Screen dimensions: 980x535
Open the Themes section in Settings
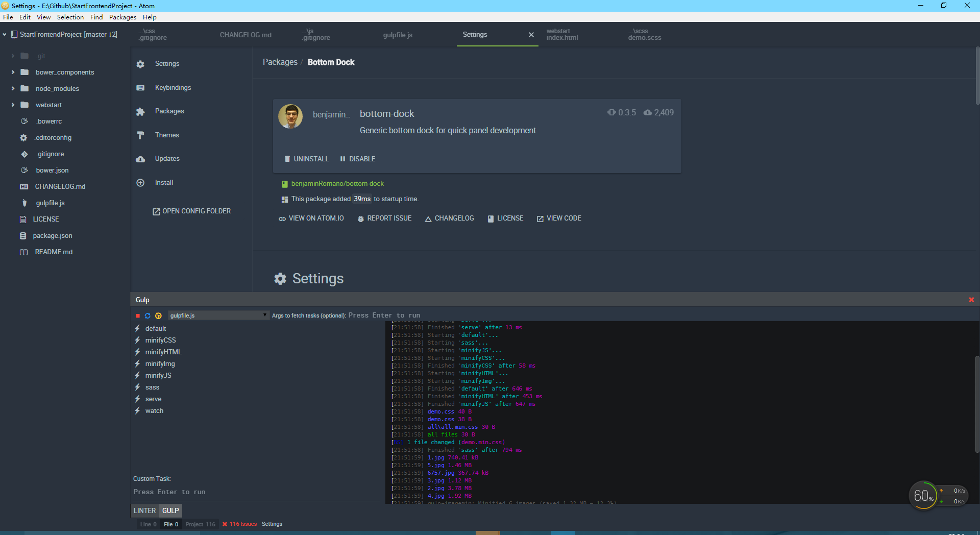click(x=167, y=135)
